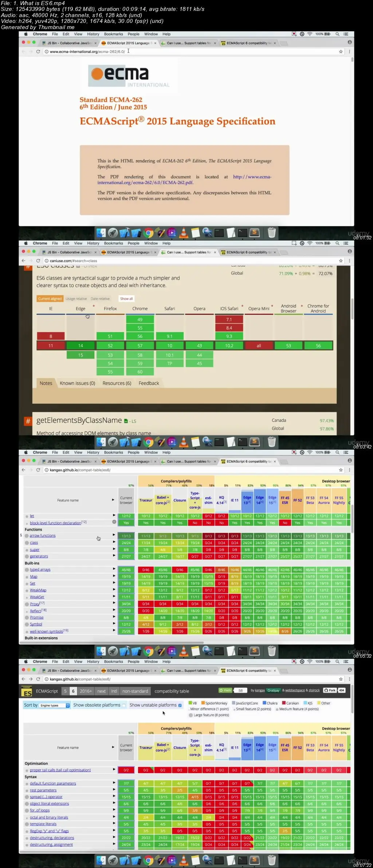Switch to the '2016+' compatibility tab
The image size is (373, 868).
[86, 691]
